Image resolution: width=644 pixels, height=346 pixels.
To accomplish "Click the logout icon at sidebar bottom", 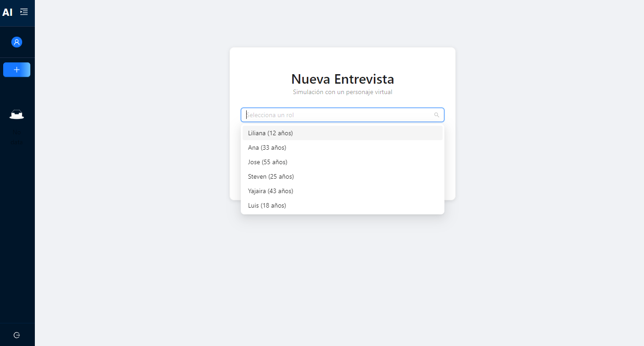I will click(17, 335).
